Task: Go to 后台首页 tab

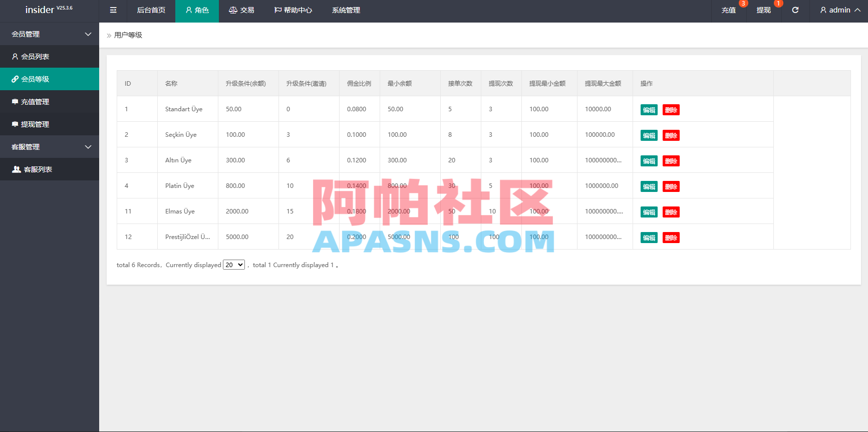Action: point(151,10)
